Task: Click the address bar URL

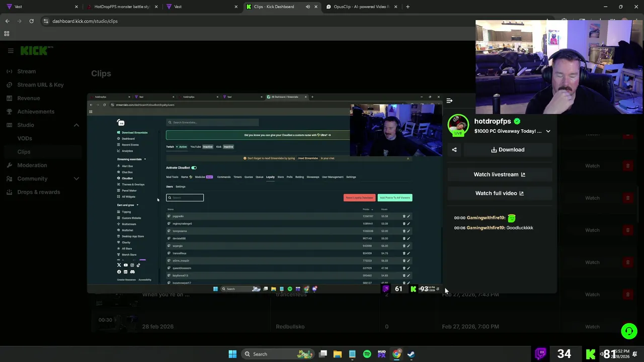Action: pyautogui.click(x=85, y=21)
